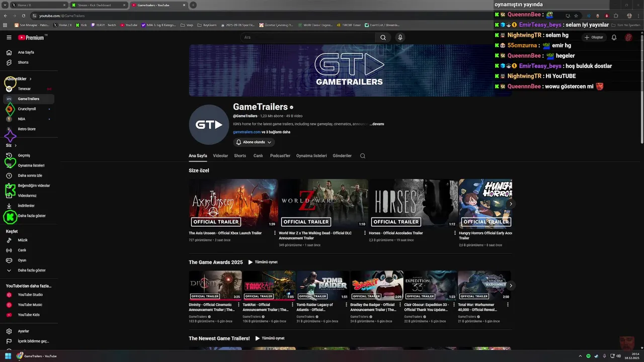This screenshot has width=644, height=362.
Task: Switch to Home / X browser tab
Action: point(38,5)
